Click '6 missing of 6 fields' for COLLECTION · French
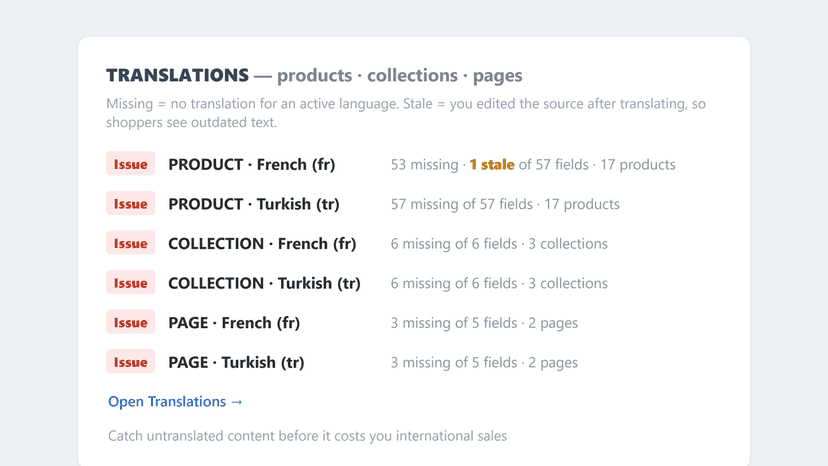Screen dimensions: 828x466 coord(454,244)
